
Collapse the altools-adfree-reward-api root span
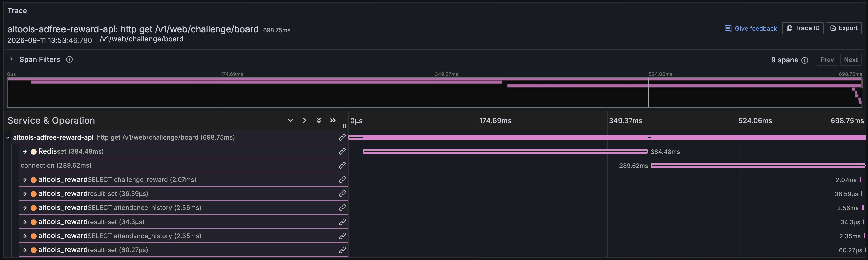8,138
